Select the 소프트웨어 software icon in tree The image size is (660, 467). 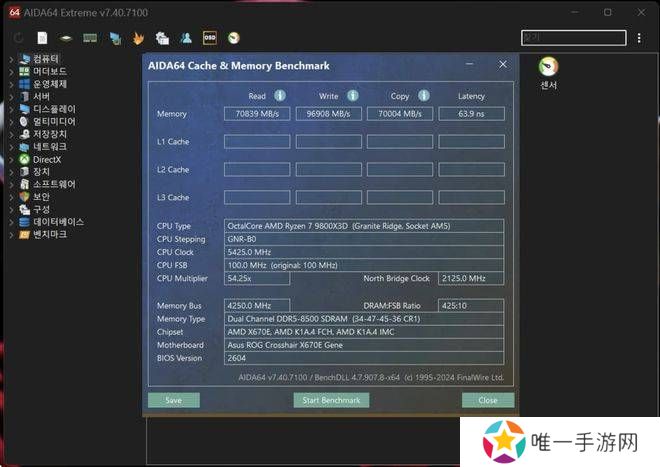[x=25, y=184]
